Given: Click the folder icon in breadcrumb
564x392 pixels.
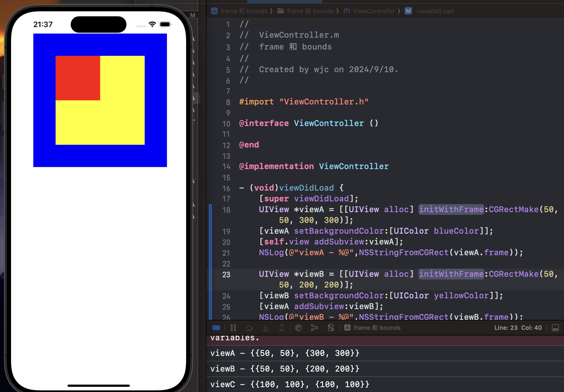Looking at the screenshot, I should [281, 11].
